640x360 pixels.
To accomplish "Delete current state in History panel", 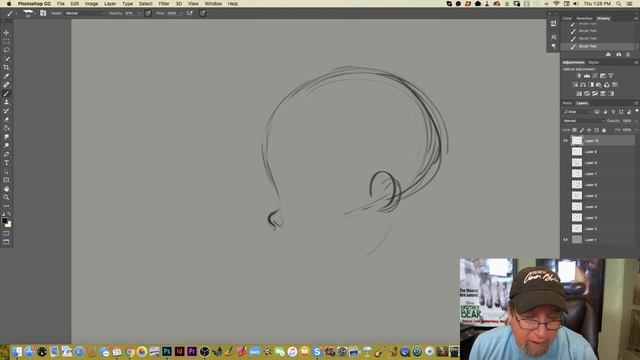I will [628, 54].
